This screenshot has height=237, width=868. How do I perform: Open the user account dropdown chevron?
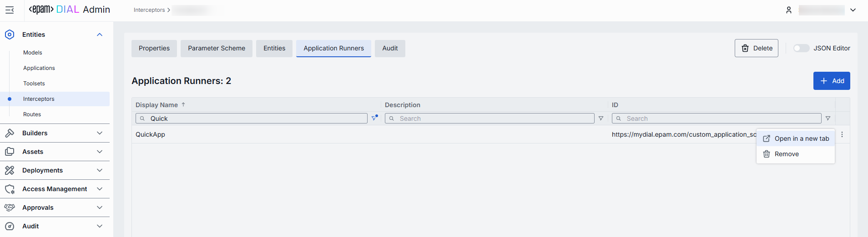[x=853, y=10]
